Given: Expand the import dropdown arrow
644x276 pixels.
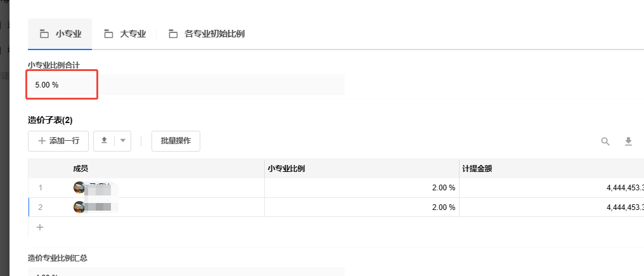Looking at the screenshot, I should (x=122, y=141).
